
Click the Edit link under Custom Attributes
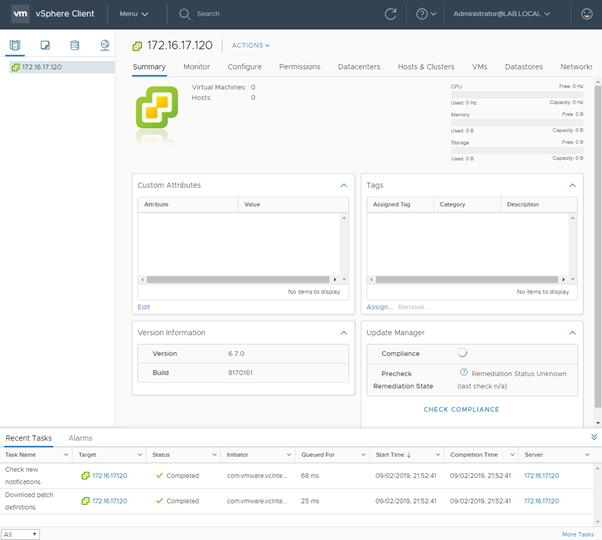[144, 307]
